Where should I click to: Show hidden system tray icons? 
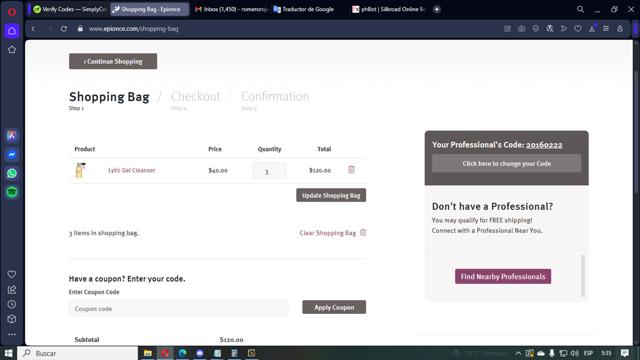pyautogui.click(x=518, y=353)
